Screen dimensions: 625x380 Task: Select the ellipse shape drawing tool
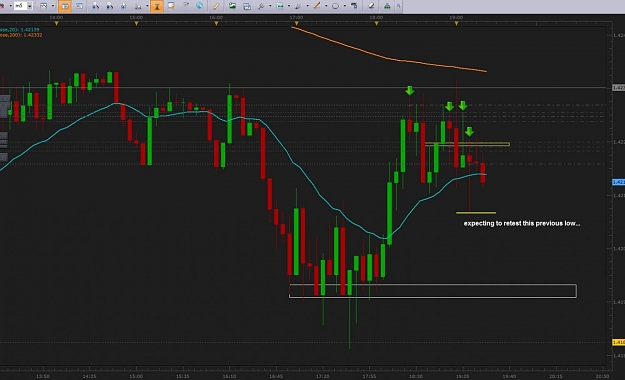point(335,6)
